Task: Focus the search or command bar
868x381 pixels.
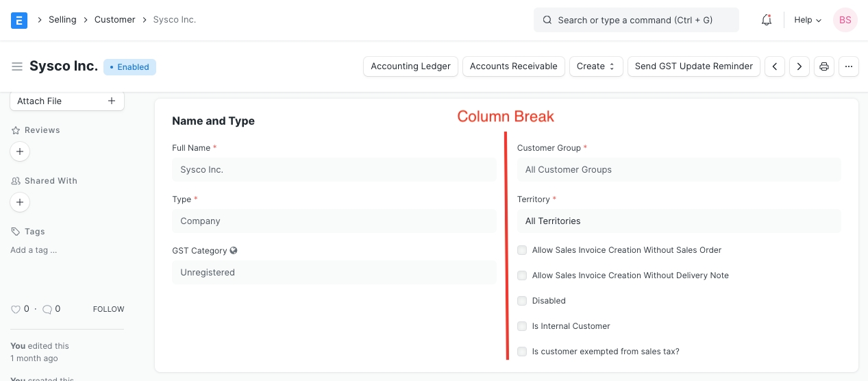Action: click(636, 20)
